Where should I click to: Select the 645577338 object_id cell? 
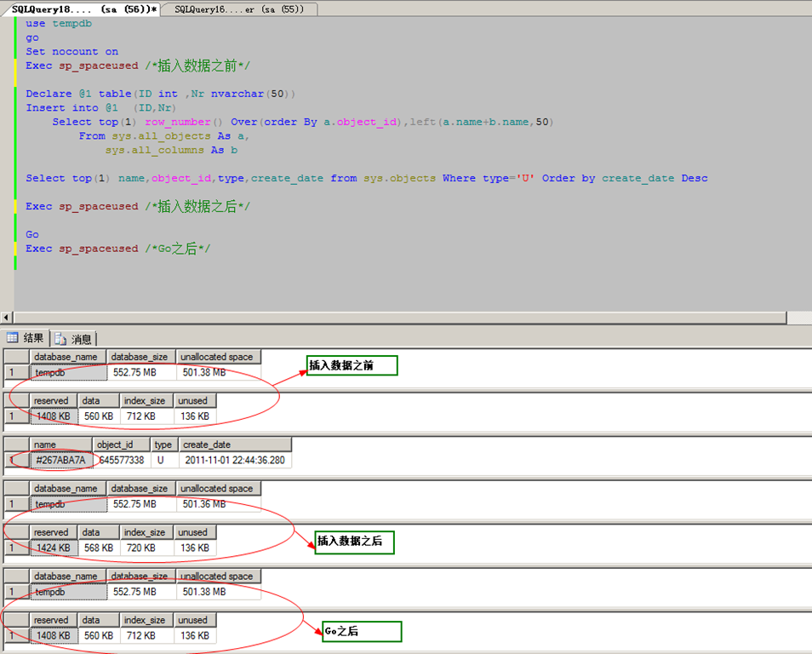click(x=120, y=460)
